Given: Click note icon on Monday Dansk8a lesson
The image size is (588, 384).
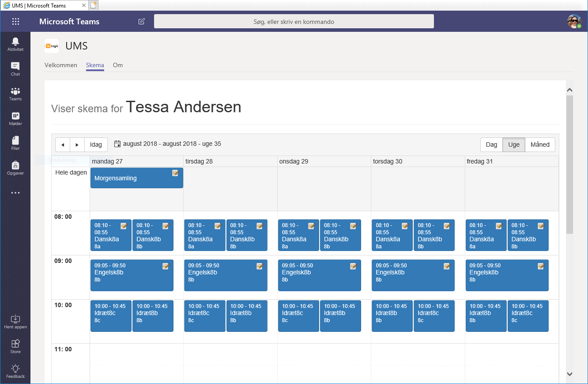Looking at the screenshot, I should click(124, 226).
